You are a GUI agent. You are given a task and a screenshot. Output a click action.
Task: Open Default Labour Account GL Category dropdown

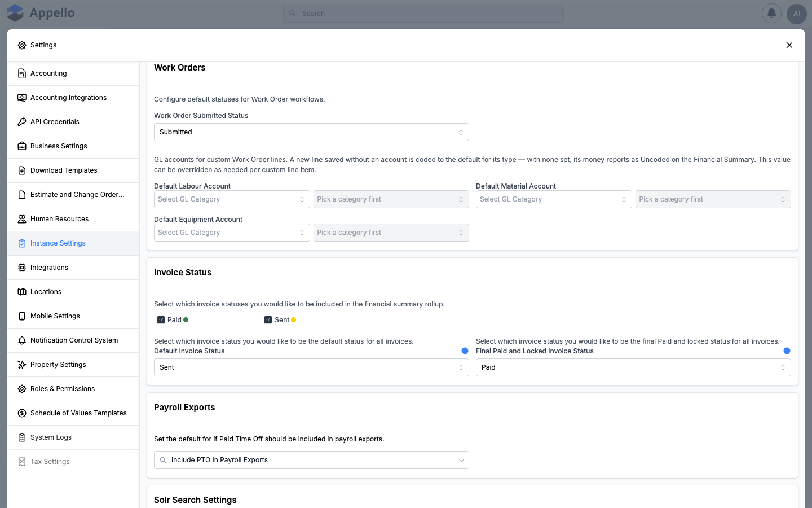232,199
